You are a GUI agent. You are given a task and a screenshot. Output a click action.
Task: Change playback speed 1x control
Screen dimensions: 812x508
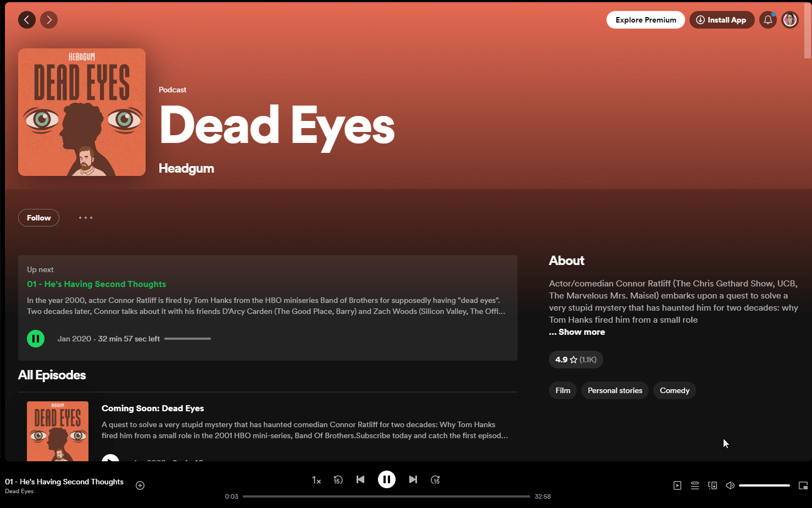click(316, 480)
